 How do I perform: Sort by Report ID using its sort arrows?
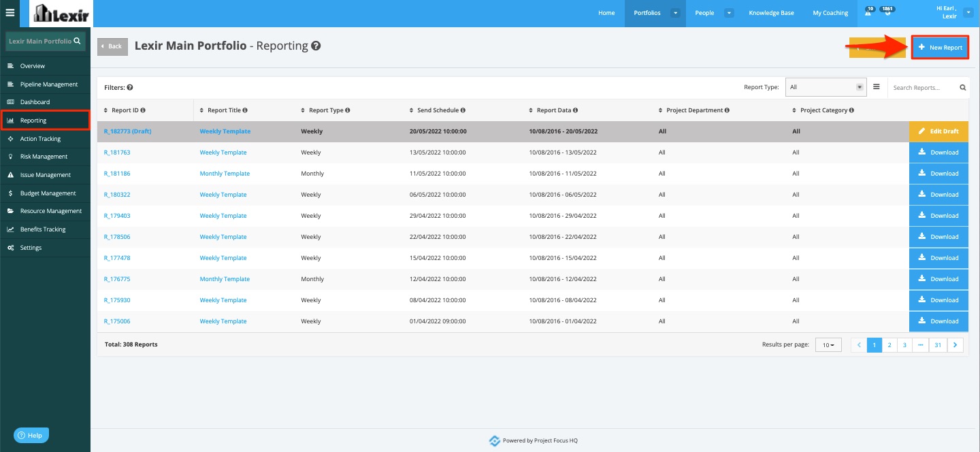(x=105, y=110)
